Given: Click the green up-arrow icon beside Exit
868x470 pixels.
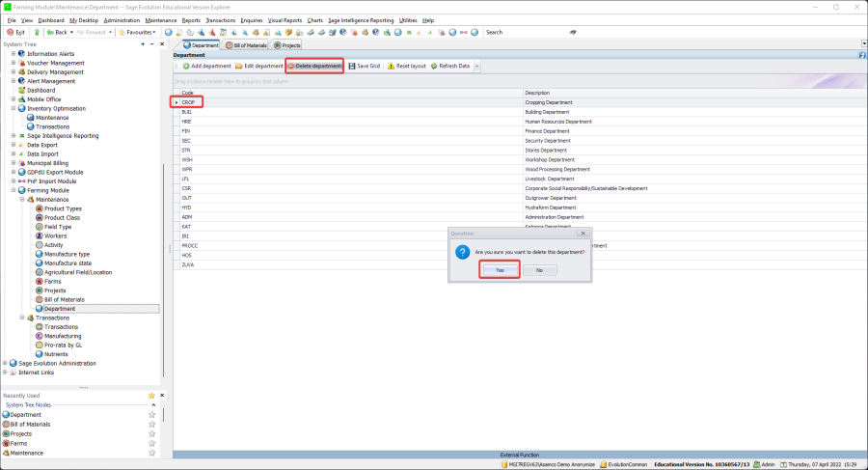Looking at the screenshot, I should [x=37, y=32].
